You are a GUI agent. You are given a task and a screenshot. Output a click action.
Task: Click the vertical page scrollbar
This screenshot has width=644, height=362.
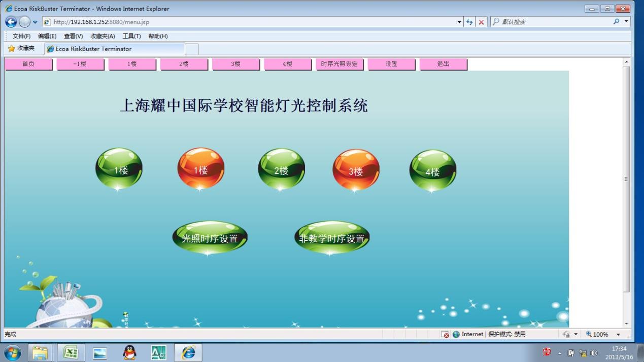626,179
